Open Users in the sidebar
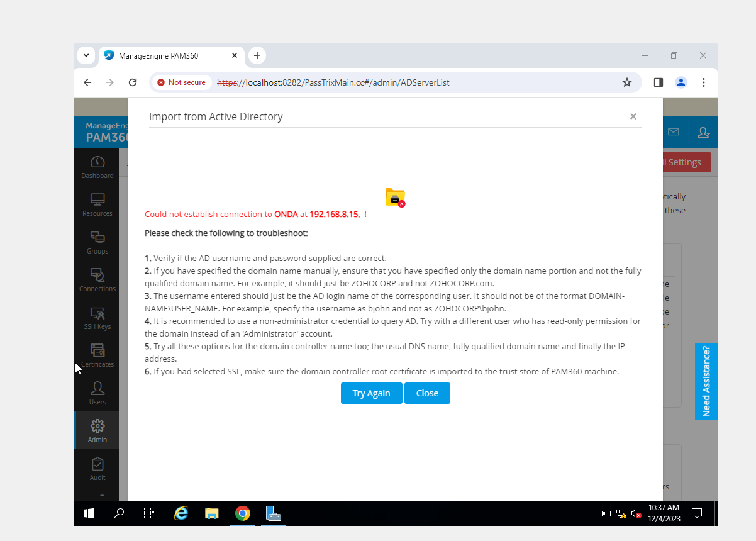Image resolution: width=756 pixels, height=541 pixels. 97,394
